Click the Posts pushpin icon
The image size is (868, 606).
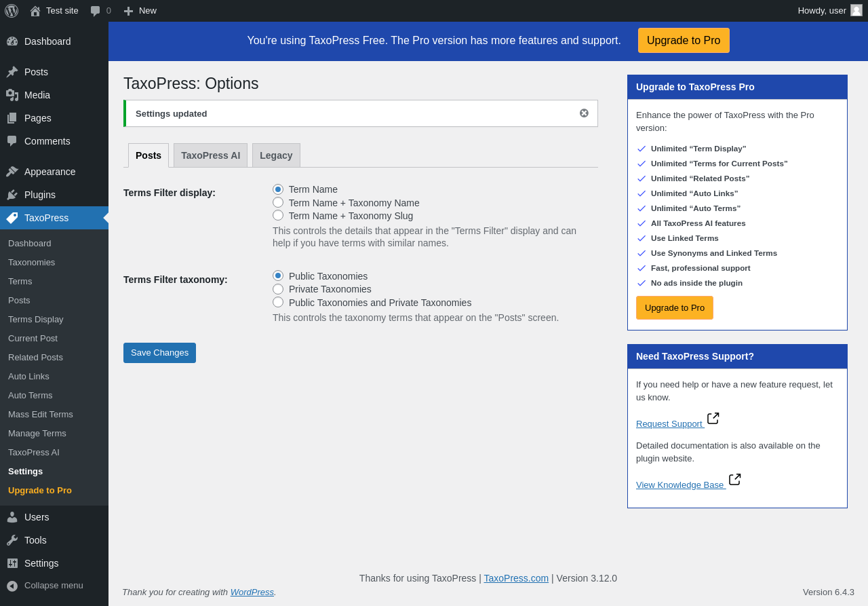(12, 72)
